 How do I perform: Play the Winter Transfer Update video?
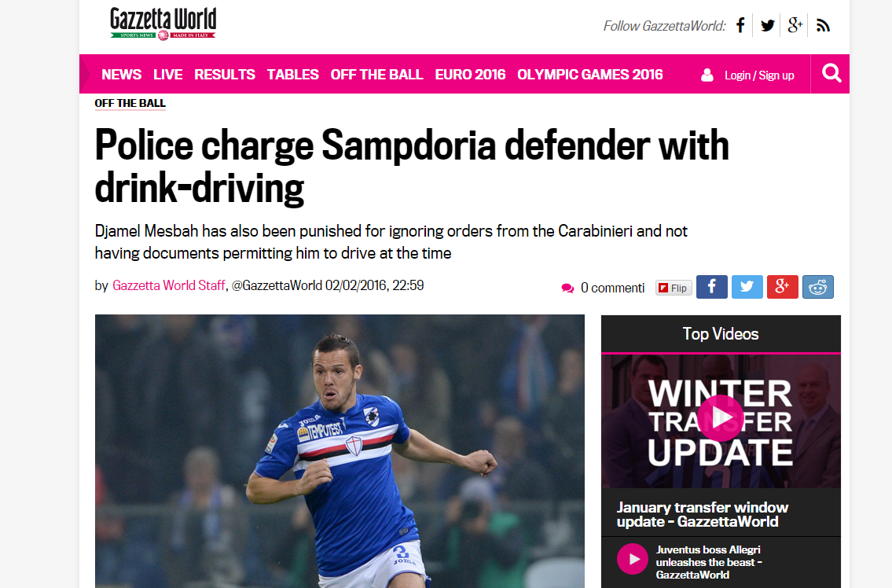click(720, 418)
